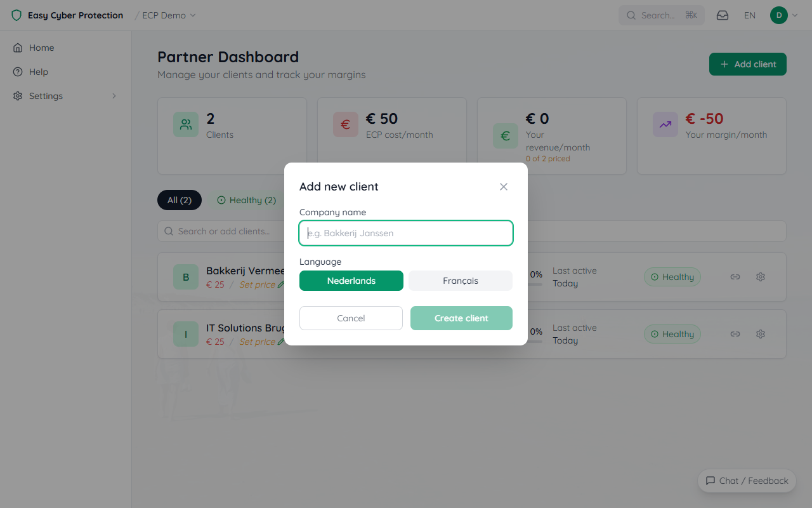Open the inbox icon in the top bar
Viewport: 812px width, 508px height.
[x=722, y=15]
